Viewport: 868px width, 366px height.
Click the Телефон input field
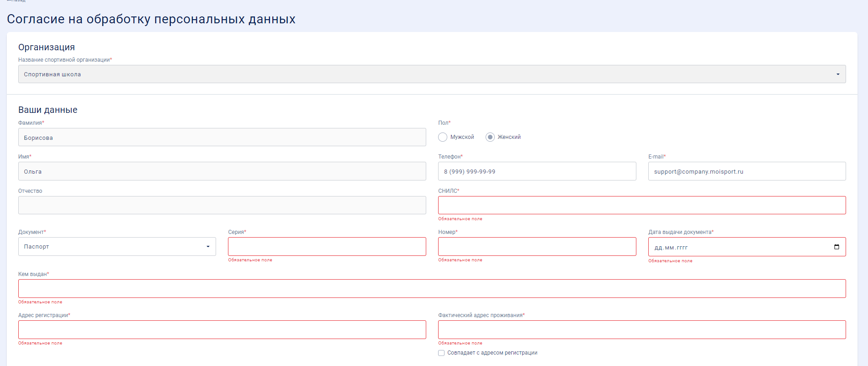tap(537, 171)
